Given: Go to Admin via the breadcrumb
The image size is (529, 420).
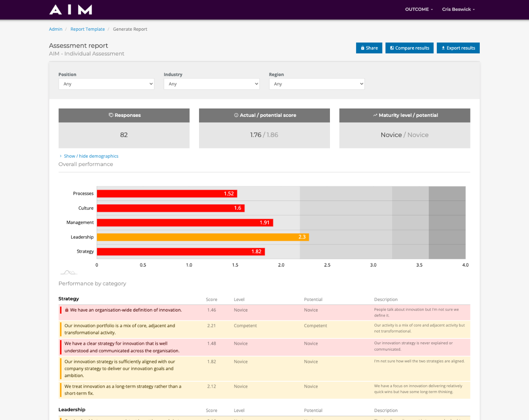Looking at the screenshot, I should click(56, 29).
